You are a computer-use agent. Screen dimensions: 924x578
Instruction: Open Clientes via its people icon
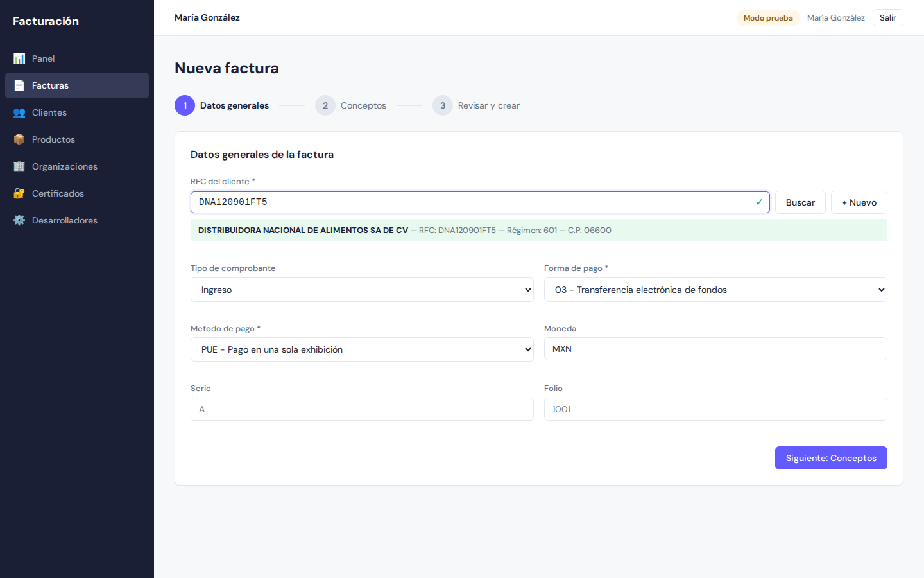coord(19,112)
